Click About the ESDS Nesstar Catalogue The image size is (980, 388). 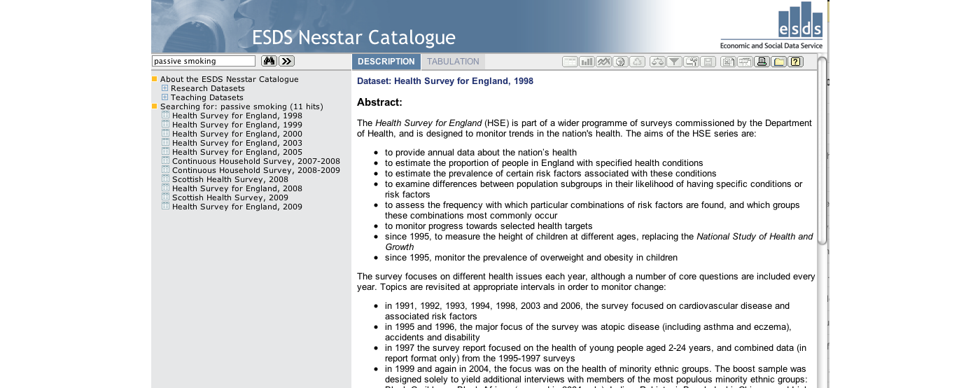pos(229,79)
